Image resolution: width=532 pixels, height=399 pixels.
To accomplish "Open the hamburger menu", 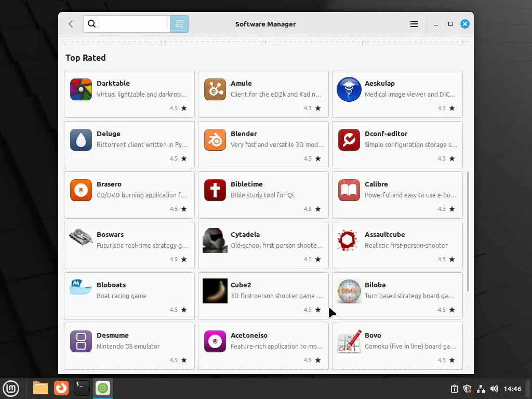I will click(414, 24).
